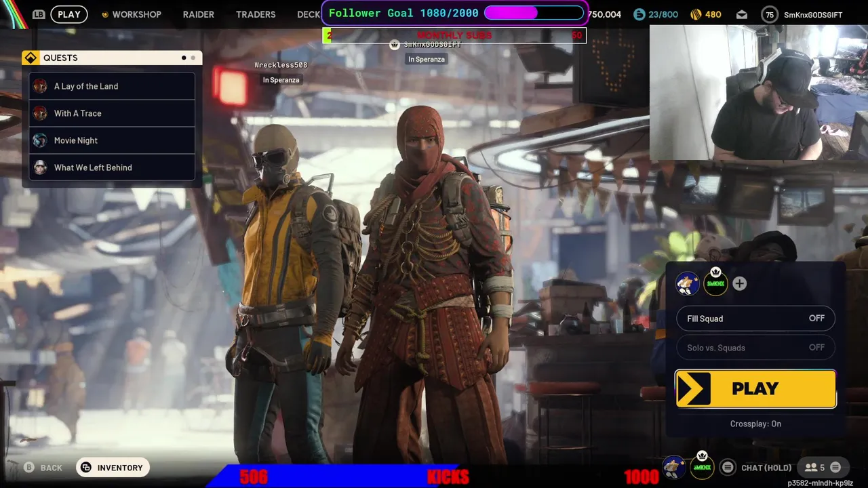Click the In Speranza label under Wreckless508
Image resolution: width=868 pixels, height=488 pixels.
(x=281, y=80)
